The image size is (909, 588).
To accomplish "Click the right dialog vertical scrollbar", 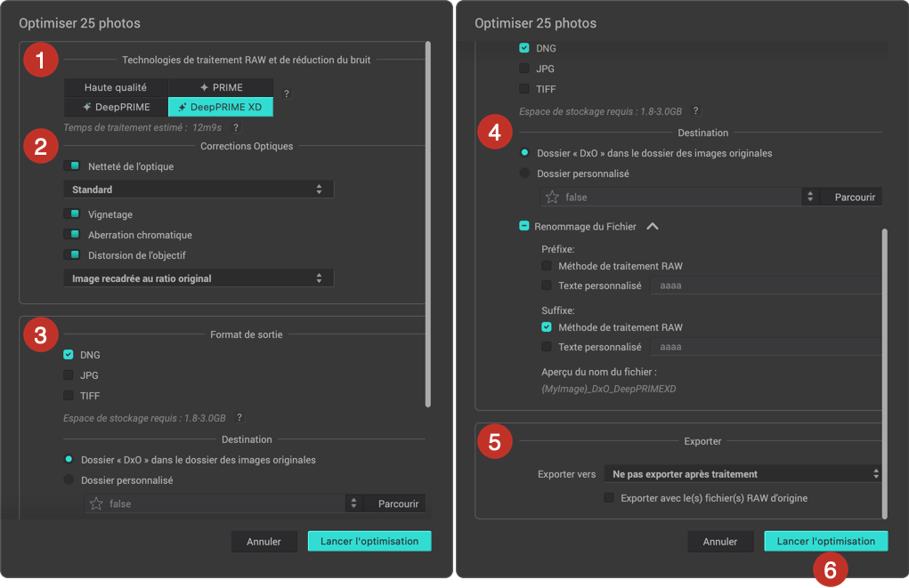I will 885,374.
